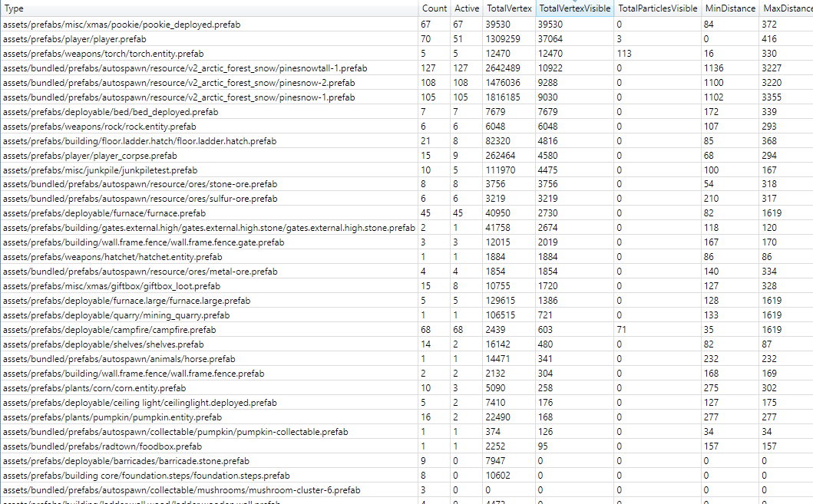Click TotalVertex value 111970 for junkpiletest
This screenshot has height=504, width=813.
[501, 170]
